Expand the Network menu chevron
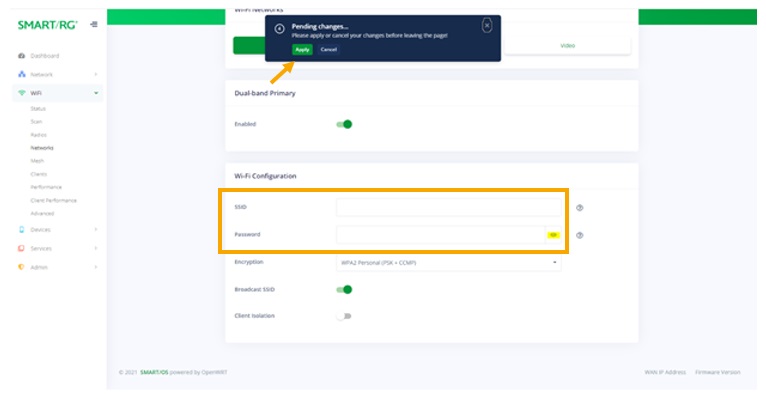 tap(96, 74)
